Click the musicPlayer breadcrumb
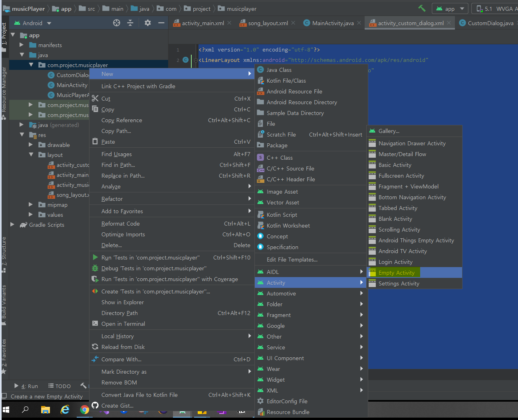Screen dimensions: 518x420 coord(24,8)
